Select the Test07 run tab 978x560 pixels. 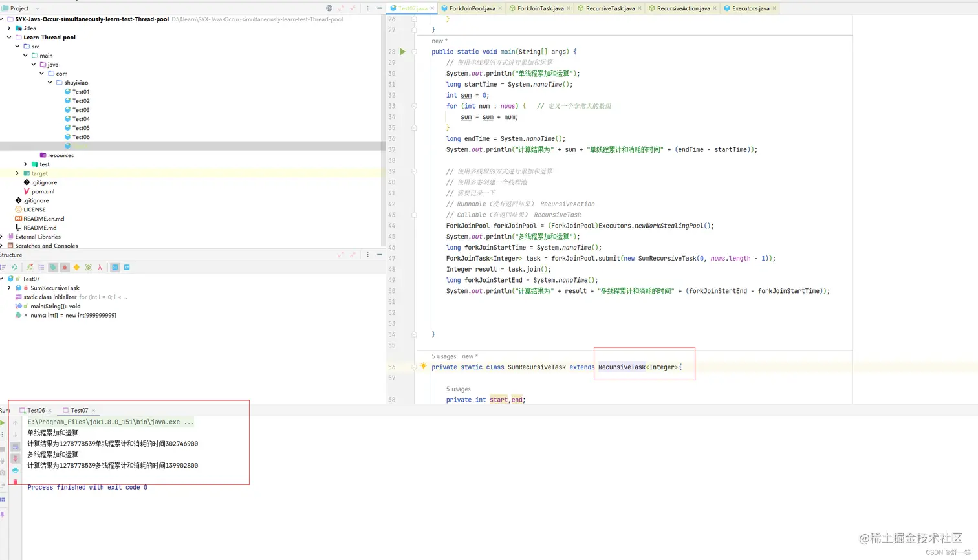pyautogui.click(x=80, y=411)
